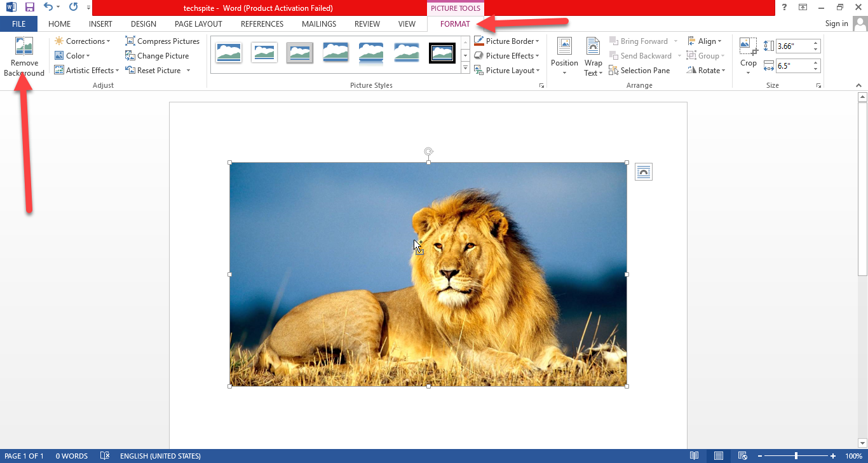Open the Position picture icon

tap(564, 47)
